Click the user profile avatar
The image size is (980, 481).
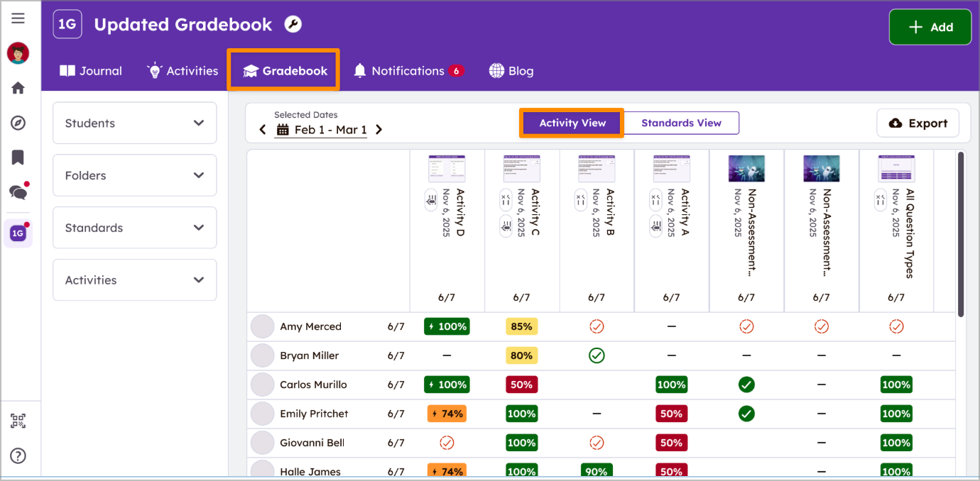[18, 53]
